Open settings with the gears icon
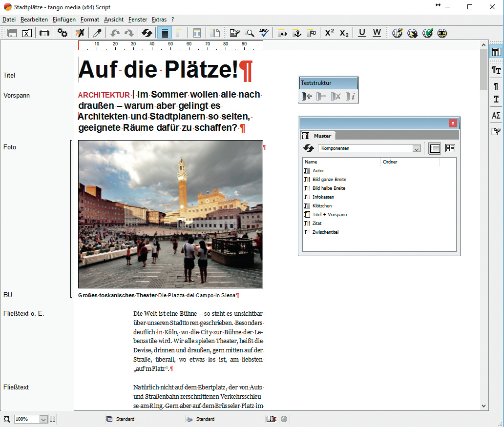This screenshot has width=504, height=427. [63, 33]
